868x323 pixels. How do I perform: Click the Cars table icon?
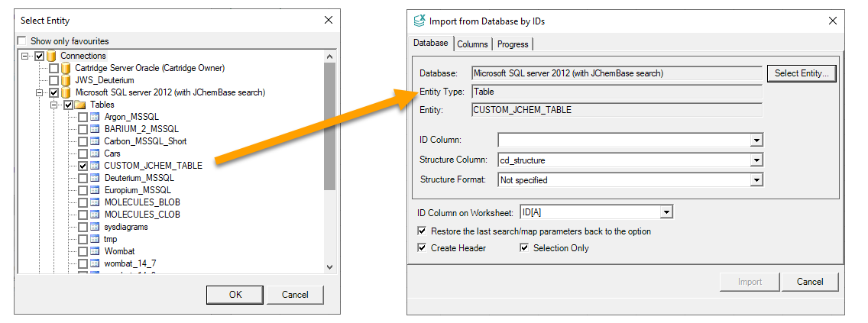click(96, 153)
